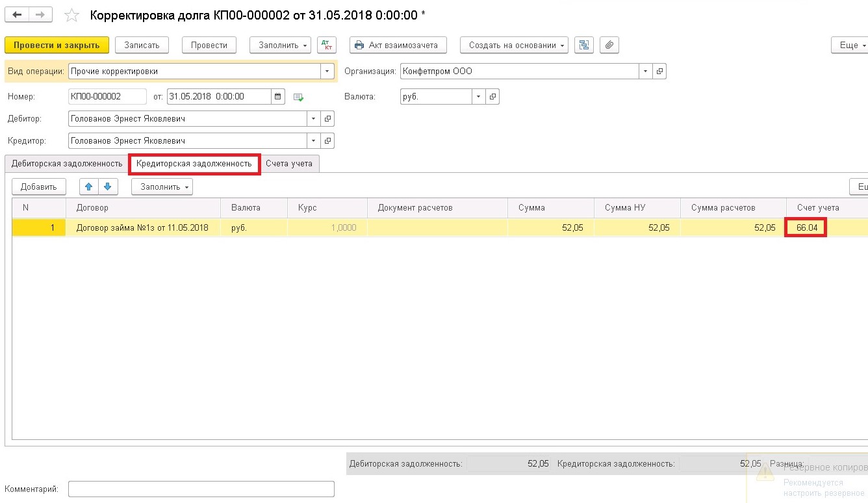This screenshot has width=868, height=503.
Task: Move row down with blue arrow
Action: (107, 187)
